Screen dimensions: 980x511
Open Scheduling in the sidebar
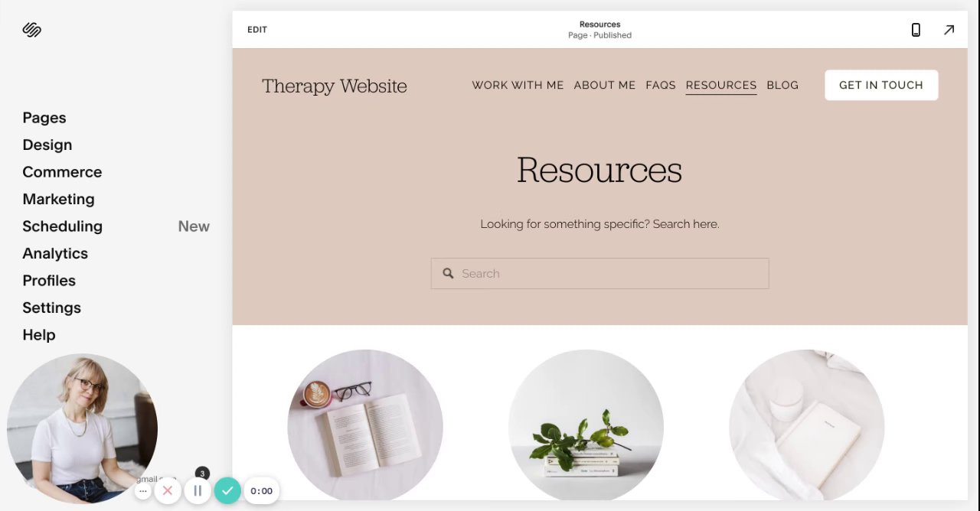coord(63,226)
